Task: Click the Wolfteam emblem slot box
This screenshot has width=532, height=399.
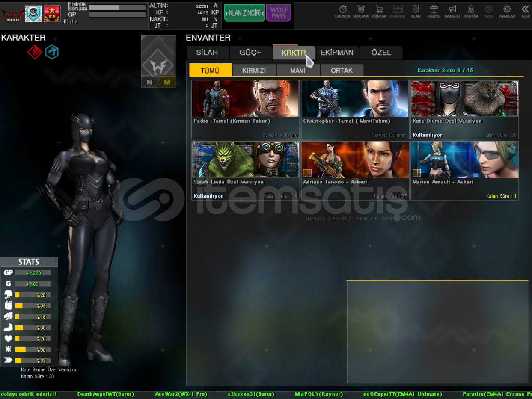Action: (158, 56)
